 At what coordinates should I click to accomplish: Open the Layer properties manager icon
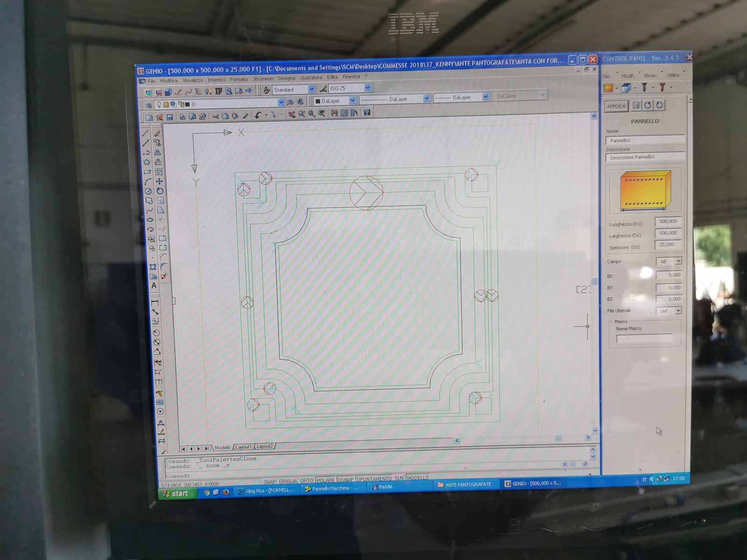click(148, 105)
